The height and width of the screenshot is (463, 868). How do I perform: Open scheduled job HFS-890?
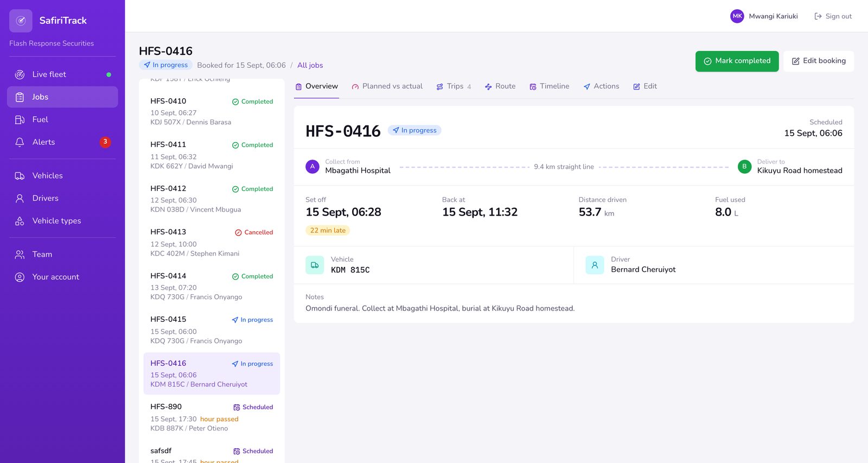click(x=212, y=417)
